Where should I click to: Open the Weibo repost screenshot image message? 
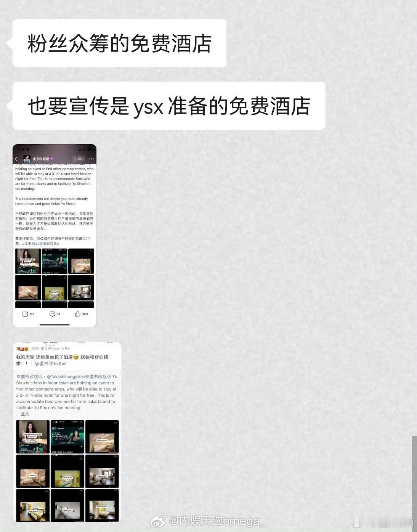(67, 432)
